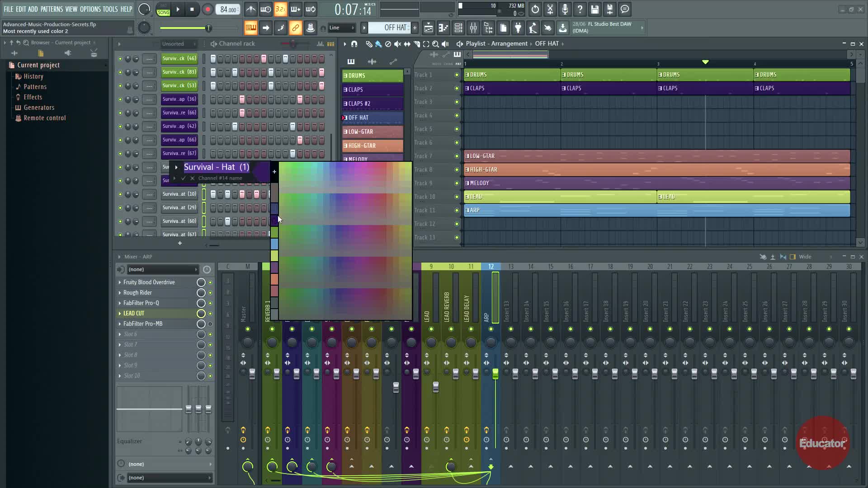Toggle SONG/PAT mode switch

(x=163, y=9)
